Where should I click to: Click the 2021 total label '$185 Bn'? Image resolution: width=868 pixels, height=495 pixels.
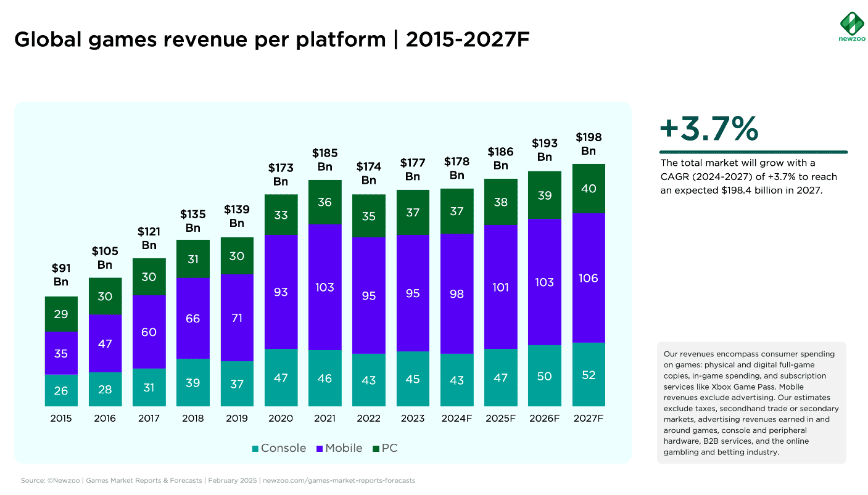pyautogui.click(x=325, y=160)
